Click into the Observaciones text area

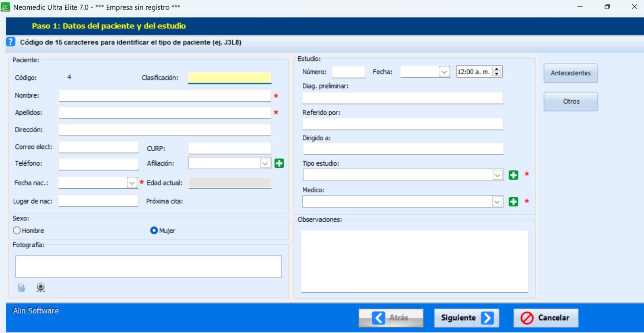click(x=414, y=261)
